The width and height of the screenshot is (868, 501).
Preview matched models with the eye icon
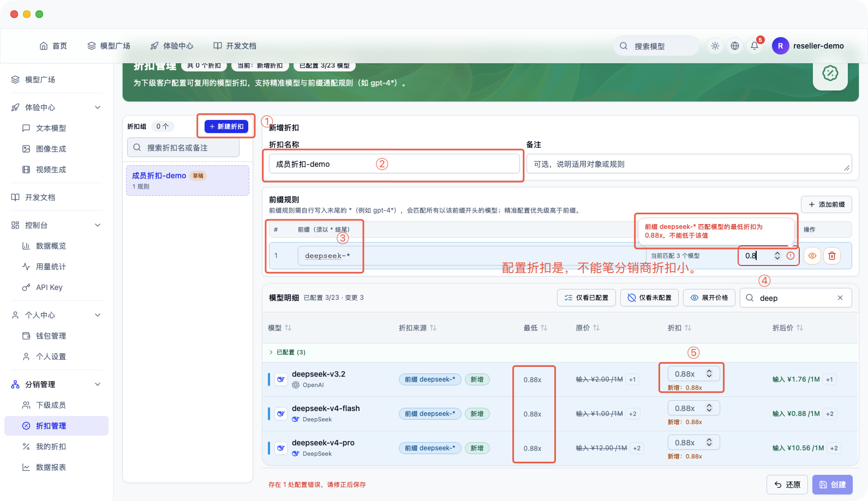(x=812, y=256)
